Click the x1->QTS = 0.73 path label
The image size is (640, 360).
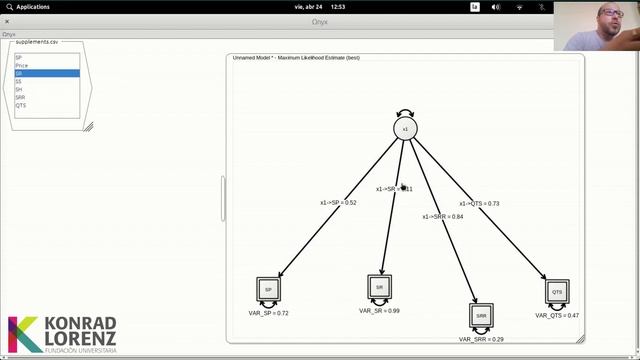click(479, 203)
